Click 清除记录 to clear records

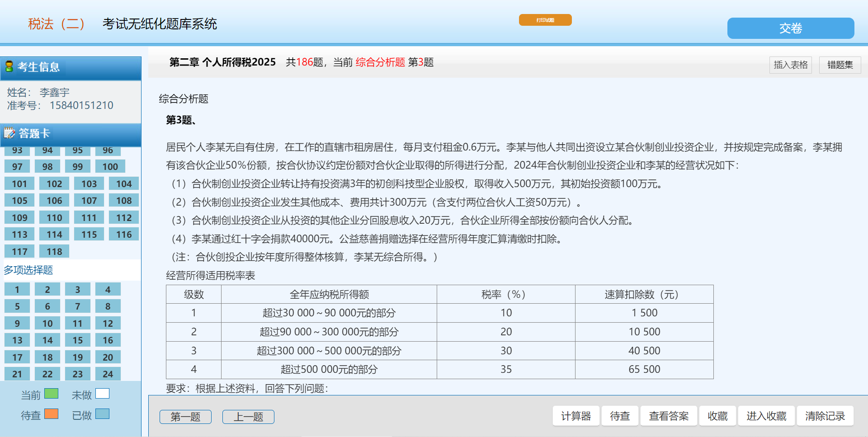click(825, 416)
